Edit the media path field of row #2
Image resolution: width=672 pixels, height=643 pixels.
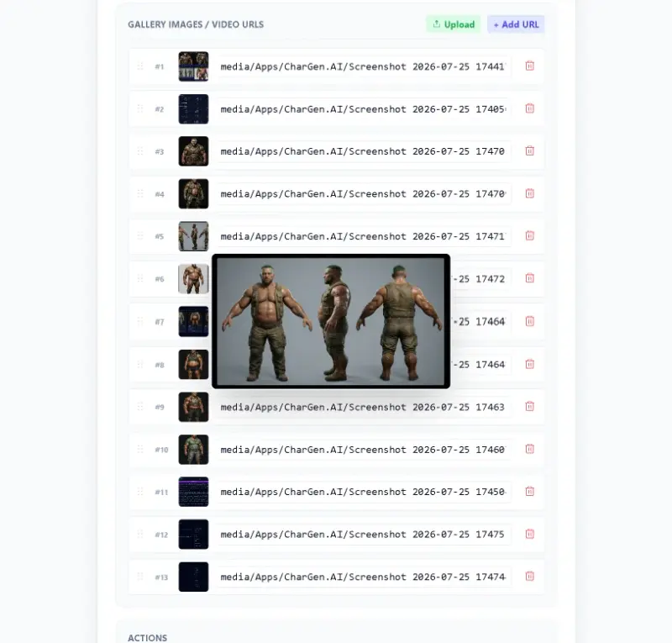click(x=363, y=109)
